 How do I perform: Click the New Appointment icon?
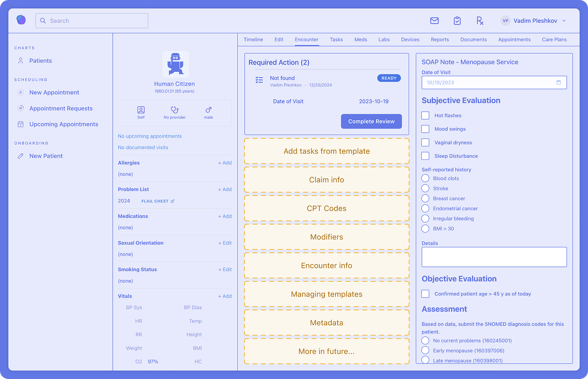(x=20, y=92)
